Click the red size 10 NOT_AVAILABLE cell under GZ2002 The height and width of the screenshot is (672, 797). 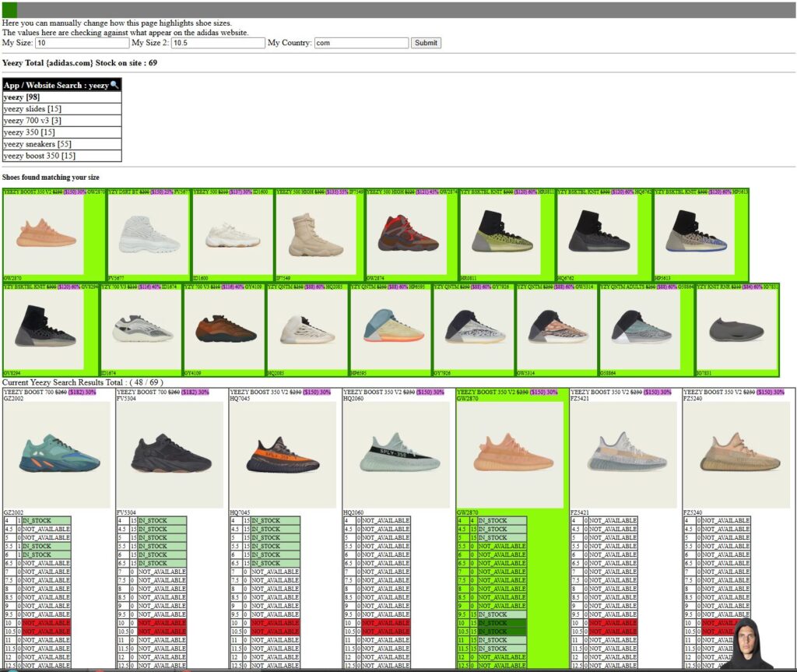[x=46, y=623]
